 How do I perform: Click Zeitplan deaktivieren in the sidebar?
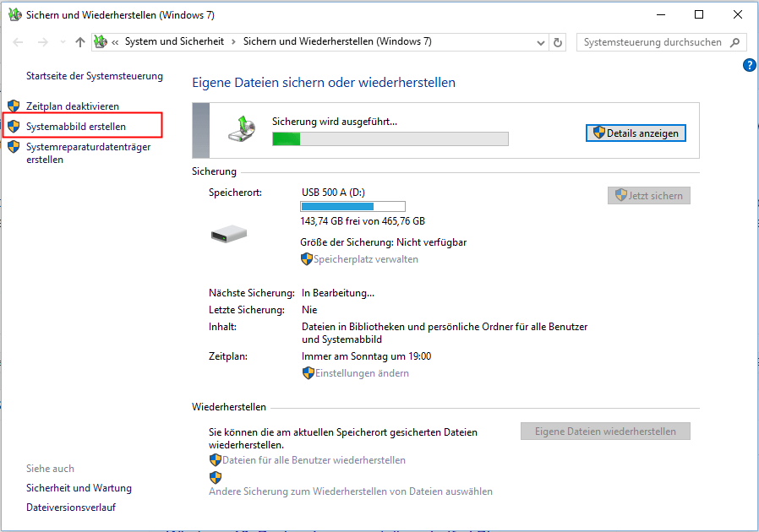(x=73, y=106)
